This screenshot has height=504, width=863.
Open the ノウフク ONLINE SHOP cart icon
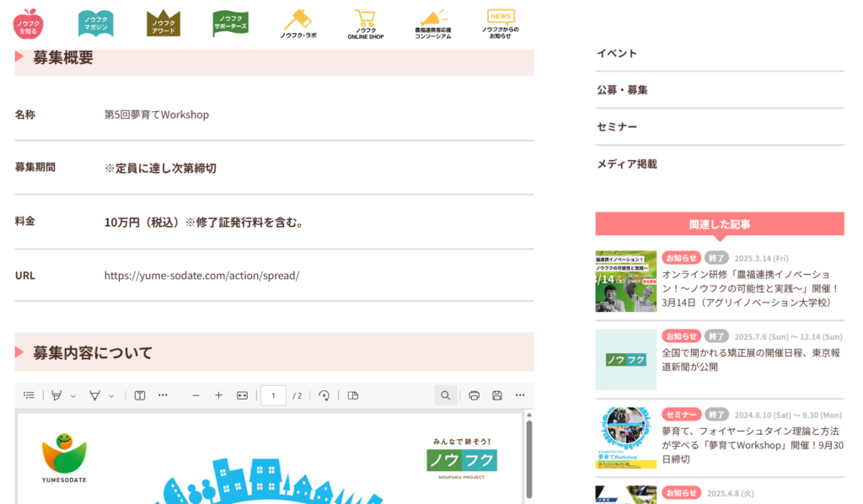(x=365, y=24)
